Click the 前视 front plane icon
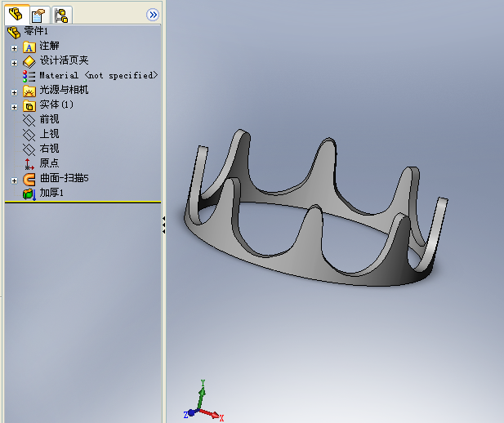The width and height of the screenshot is (504, 423). [29, 121]
